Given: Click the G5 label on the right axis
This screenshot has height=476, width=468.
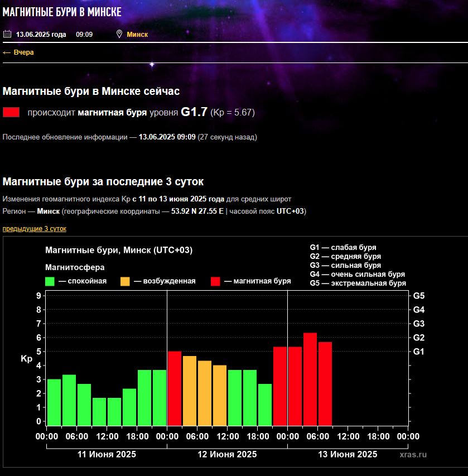Looking at the screenshot, I should coord(419,296).
